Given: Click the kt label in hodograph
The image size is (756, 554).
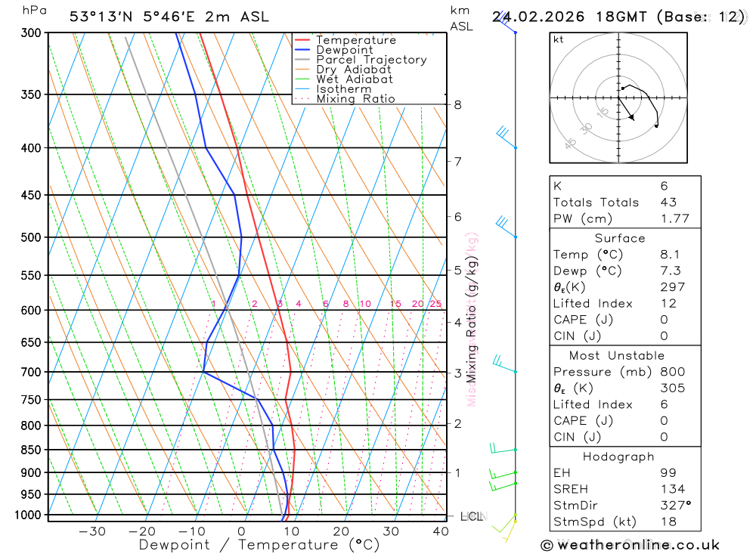Looking at the screenshot, I should (x=559, y=39).
